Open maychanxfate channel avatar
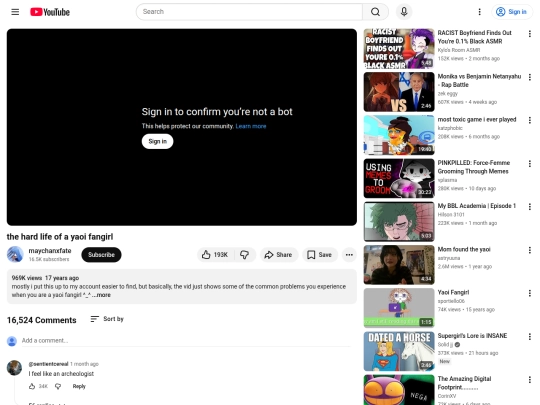The image size is (540, 405). click(x=15, y=255)
